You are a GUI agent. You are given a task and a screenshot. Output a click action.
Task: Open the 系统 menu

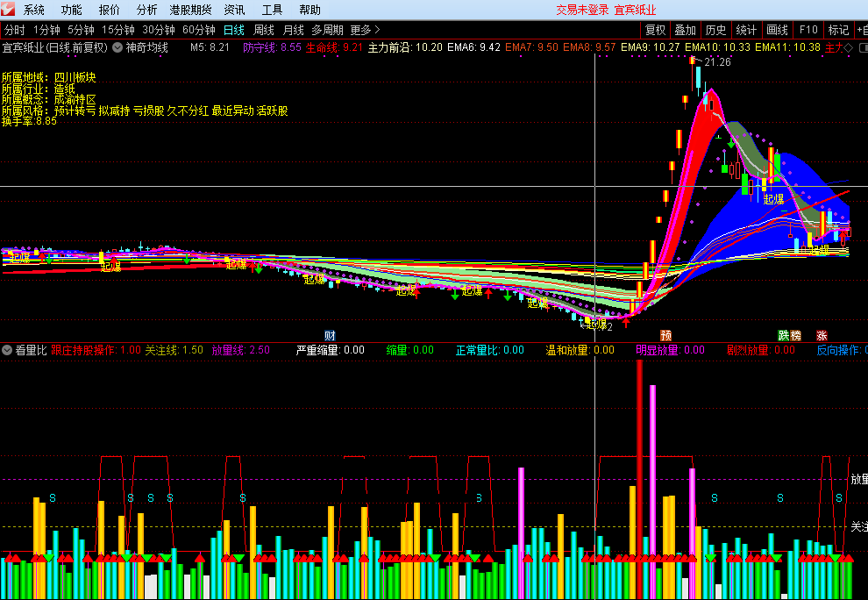[x=34, y=10]
